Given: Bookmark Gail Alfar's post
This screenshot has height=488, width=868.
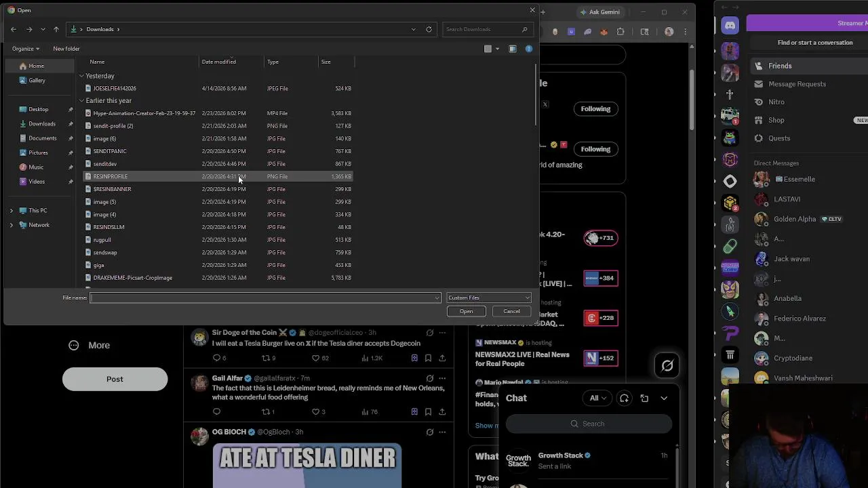Looking at the screenshot, I should coord(428,411).
